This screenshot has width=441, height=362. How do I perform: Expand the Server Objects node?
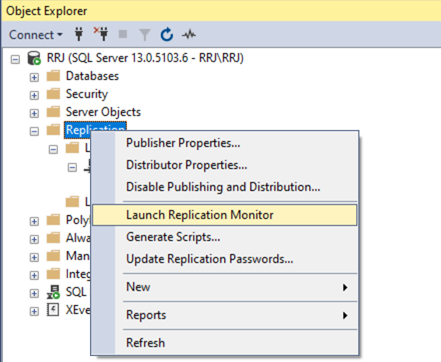click(x=34, y=113)
